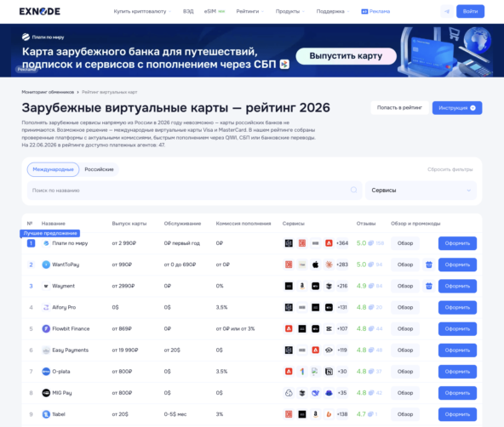Click the WantToPay logo icon
The height and width of the screenshot is (427, 504).
coord(46,265)
